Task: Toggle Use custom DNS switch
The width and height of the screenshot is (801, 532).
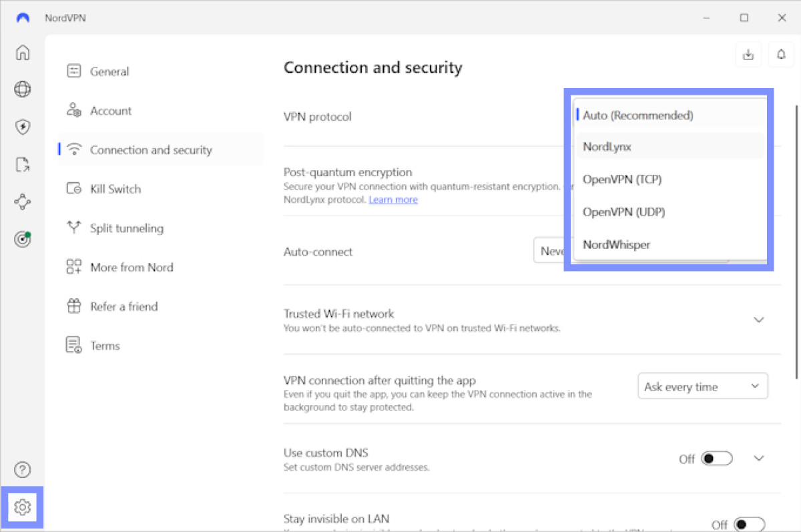Action: coord(717,459)
